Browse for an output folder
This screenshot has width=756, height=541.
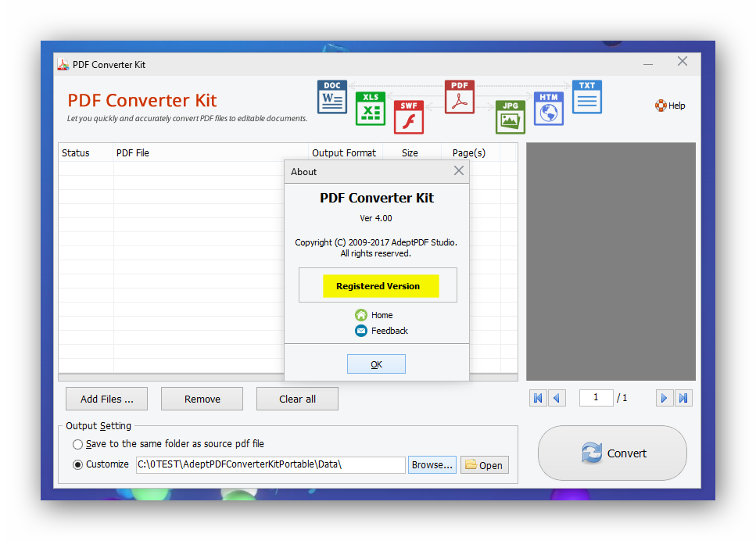click(x=432, y=465)
